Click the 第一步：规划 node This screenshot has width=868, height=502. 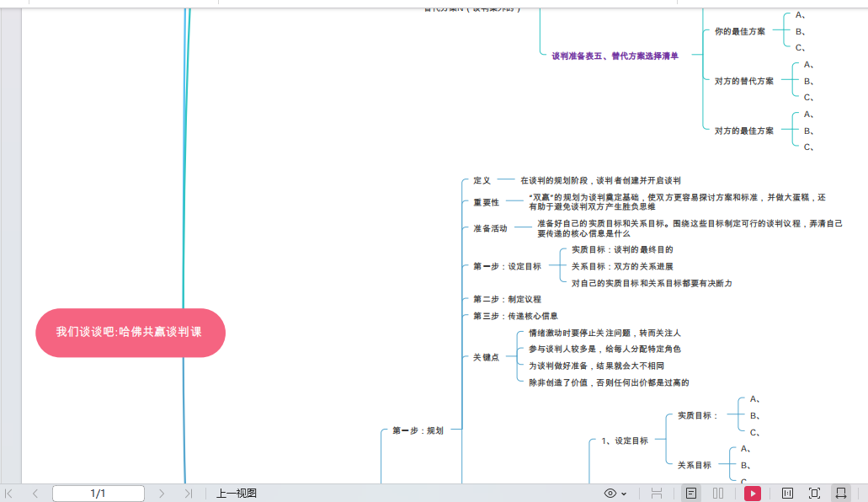(418, 430)
